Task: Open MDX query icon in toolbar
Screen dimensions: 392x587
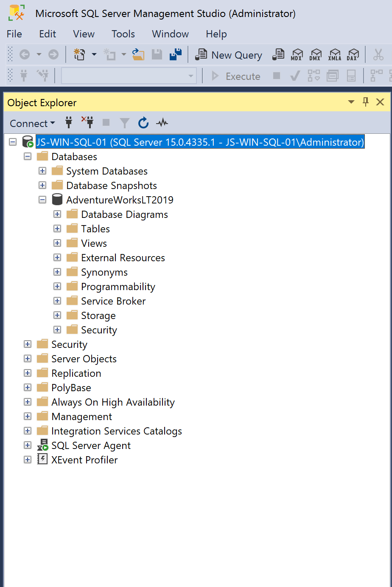Action: [x=297, y=55]
